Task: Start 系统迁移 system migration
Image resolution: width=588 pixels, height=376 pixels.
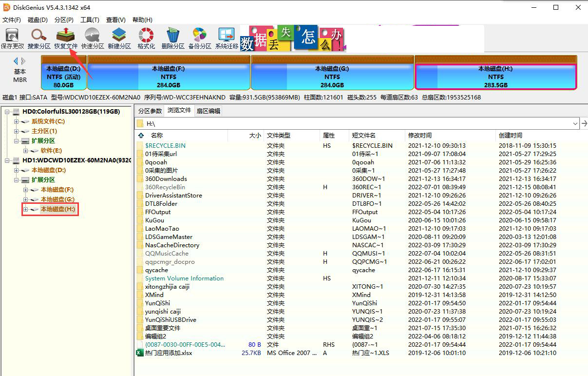Action: 227,38
